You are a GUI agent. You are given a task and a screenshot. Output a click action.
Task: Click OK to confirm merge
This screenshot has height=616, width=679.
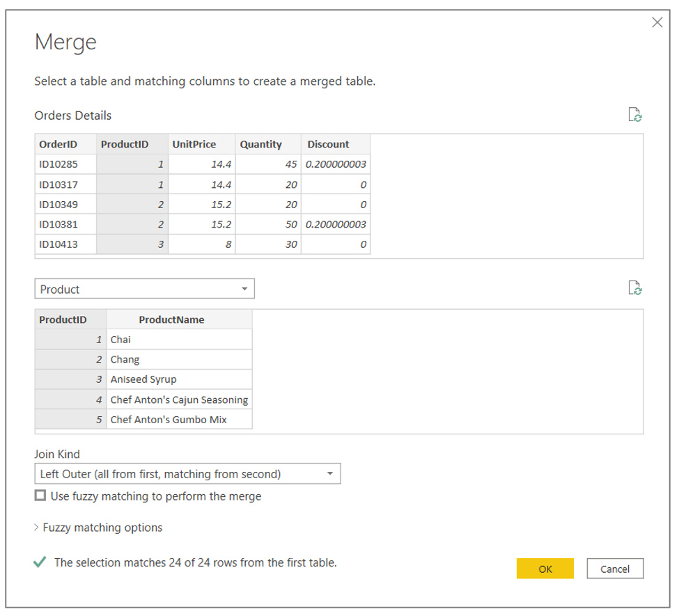click(x=545, y=569)
